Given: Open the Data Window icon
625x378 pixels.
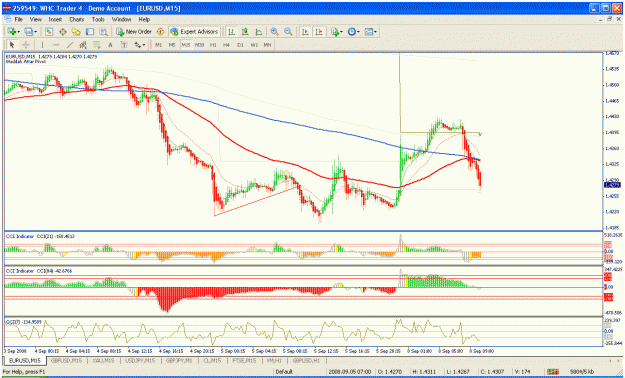Looking at the screenshot, I should (63, 32).
